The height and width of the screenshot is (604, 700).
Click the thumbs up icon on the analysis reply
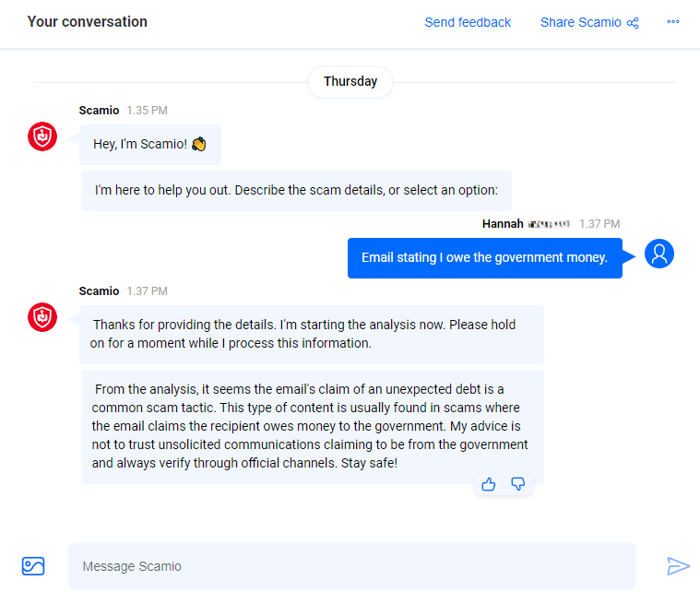click(x=489, y=484)
